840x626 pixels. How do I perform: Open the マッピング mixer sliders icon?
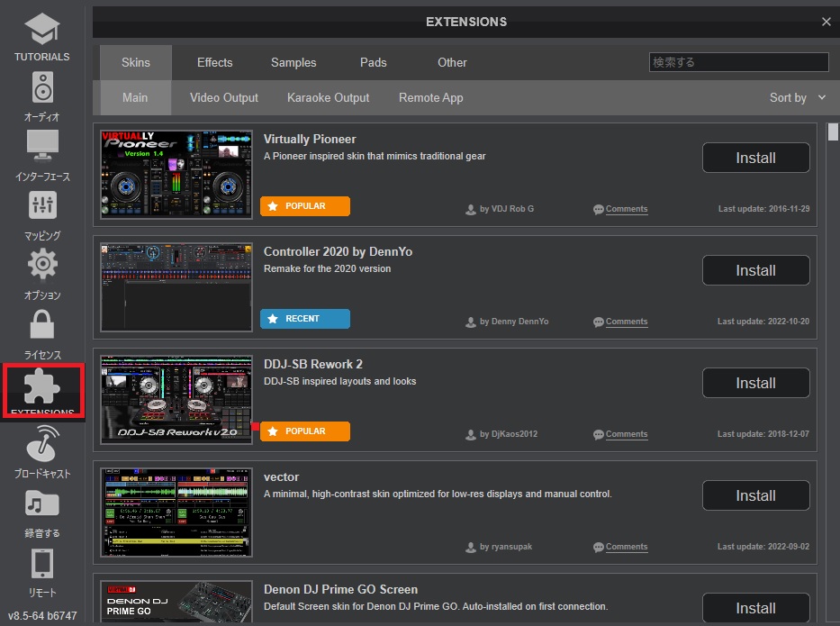(x=42, y=204)
